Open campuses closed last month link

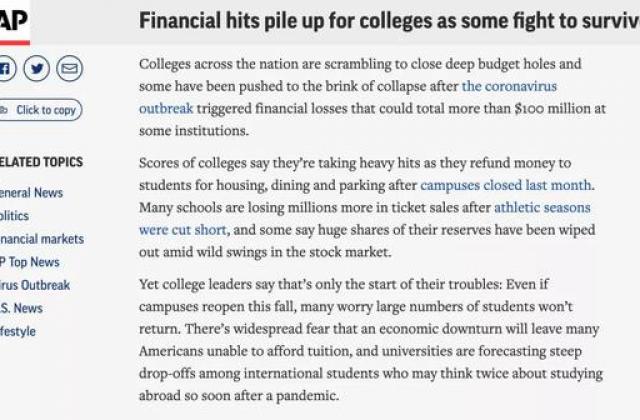point(506,185)
